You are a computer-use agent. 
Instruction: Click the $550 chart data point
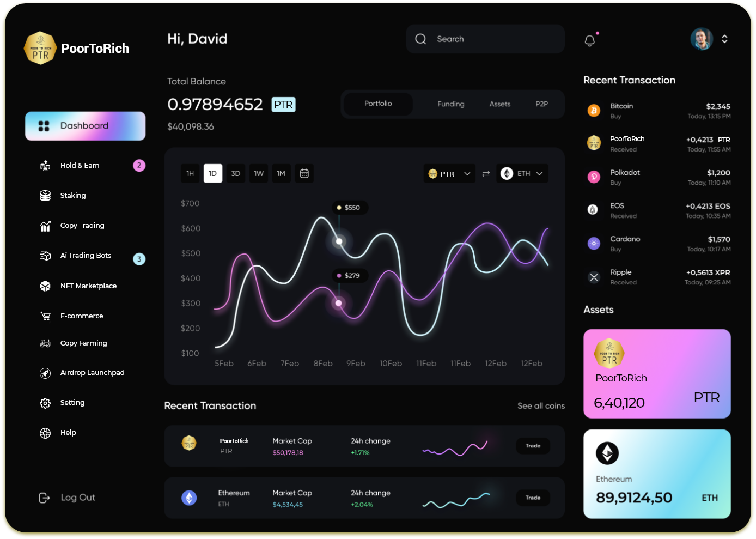[339, 241]
